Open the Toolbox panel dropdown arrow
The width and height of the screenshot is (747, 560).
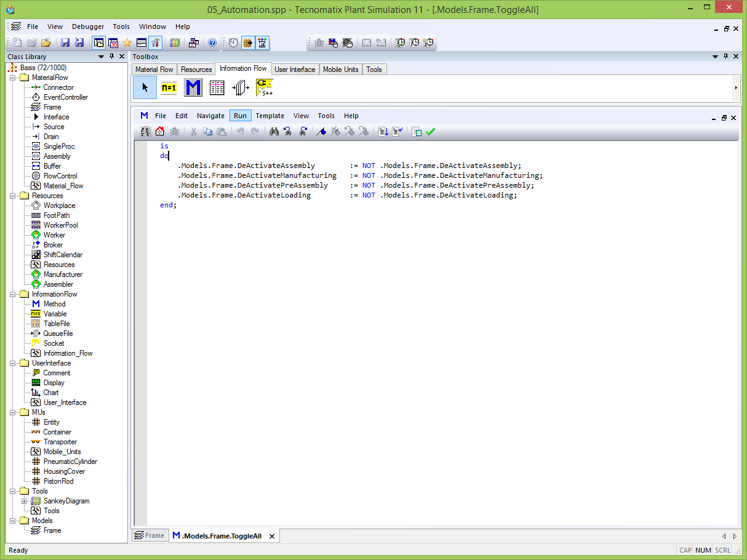716,57
